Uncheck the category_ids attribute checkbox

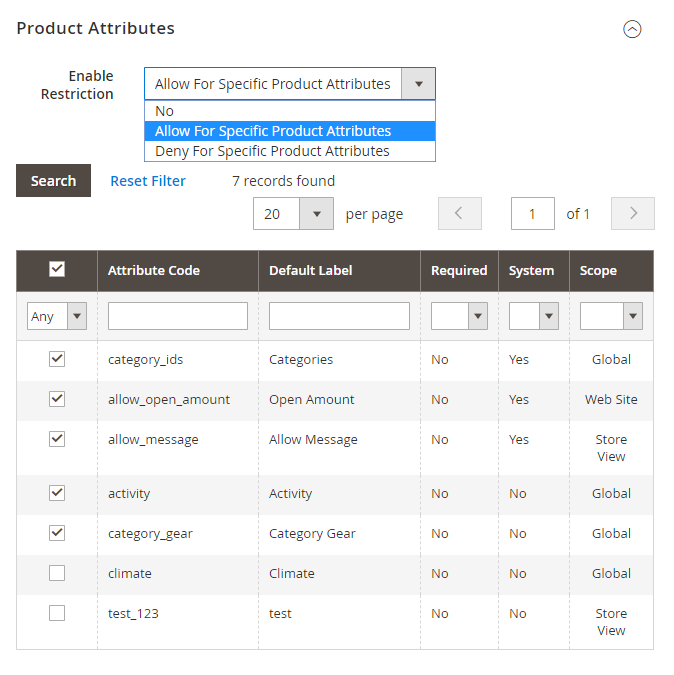pos(57,359)
